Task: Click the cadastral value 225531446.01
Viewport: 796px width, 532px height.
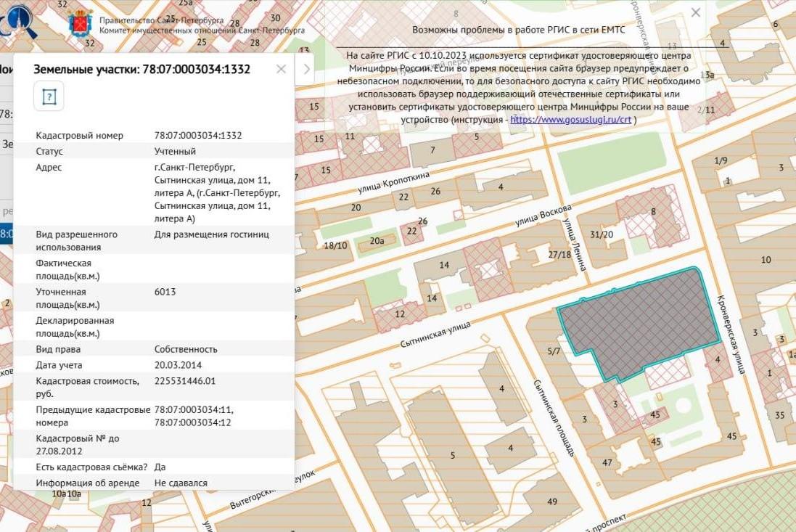Action: click(x=185, y=380)
